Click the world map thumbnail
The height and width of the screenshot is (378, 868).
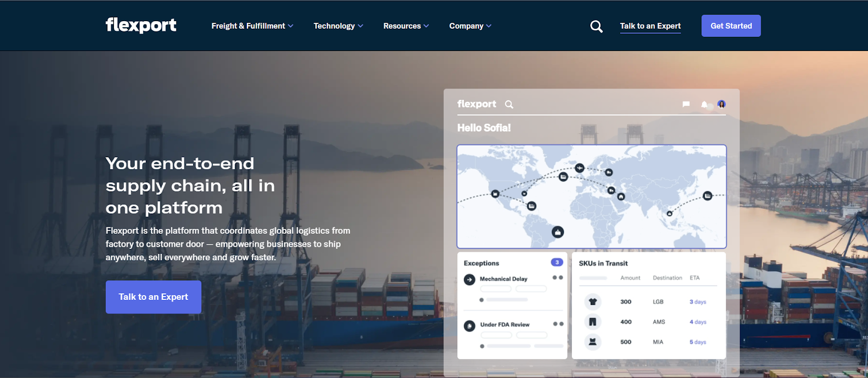point(591,196)
